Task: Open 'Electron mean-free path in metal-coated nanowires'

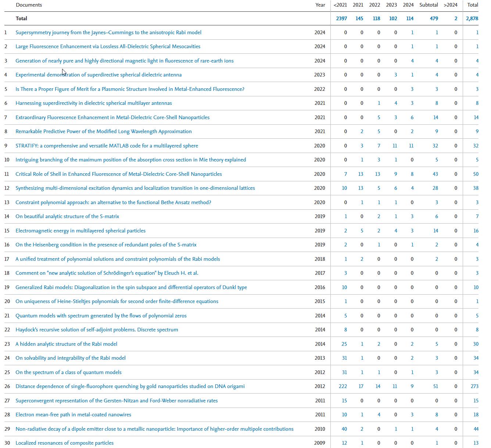Action: tap(73, 415)
